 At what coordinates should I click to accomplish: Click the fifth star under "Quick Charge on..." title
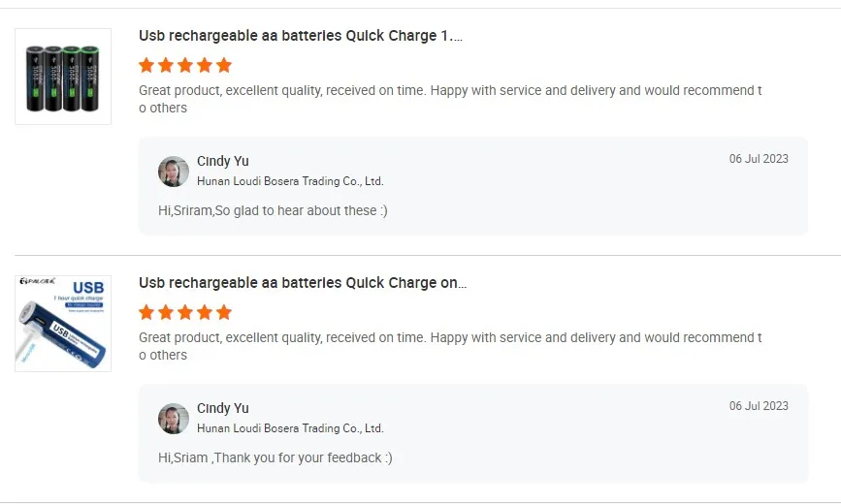pos(224,312)
